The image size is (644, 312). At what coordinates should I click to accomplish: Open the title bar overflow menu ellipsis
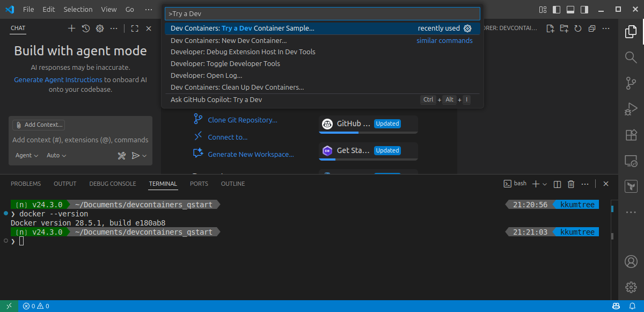(x=149, y=9)
